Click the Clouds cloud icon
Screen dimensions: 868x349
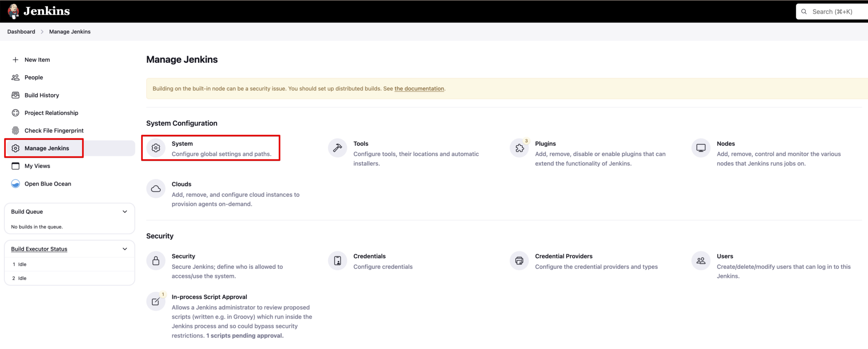156,189
